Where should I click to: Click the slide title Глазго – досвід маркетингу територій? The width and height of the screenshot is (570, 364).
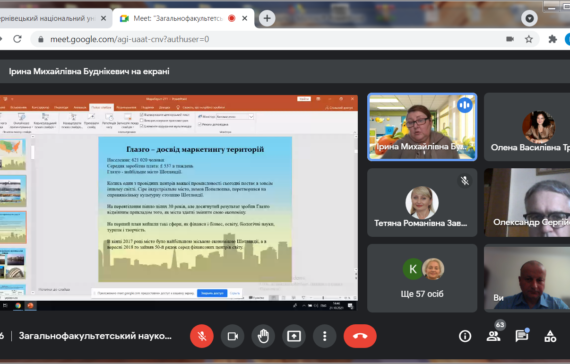pos(195,149)
